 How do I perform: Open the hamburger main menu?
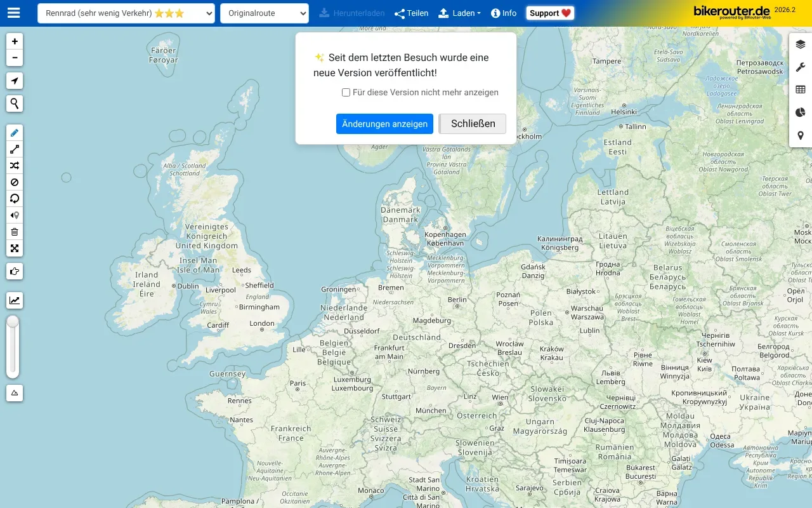click(13, 13)
